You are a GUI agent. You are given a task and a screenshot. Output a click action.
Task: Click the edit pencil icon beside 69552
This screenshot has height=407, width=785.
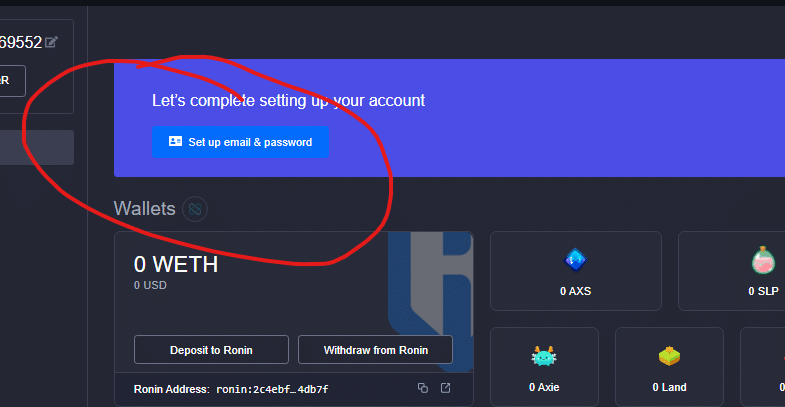point(51,42)
